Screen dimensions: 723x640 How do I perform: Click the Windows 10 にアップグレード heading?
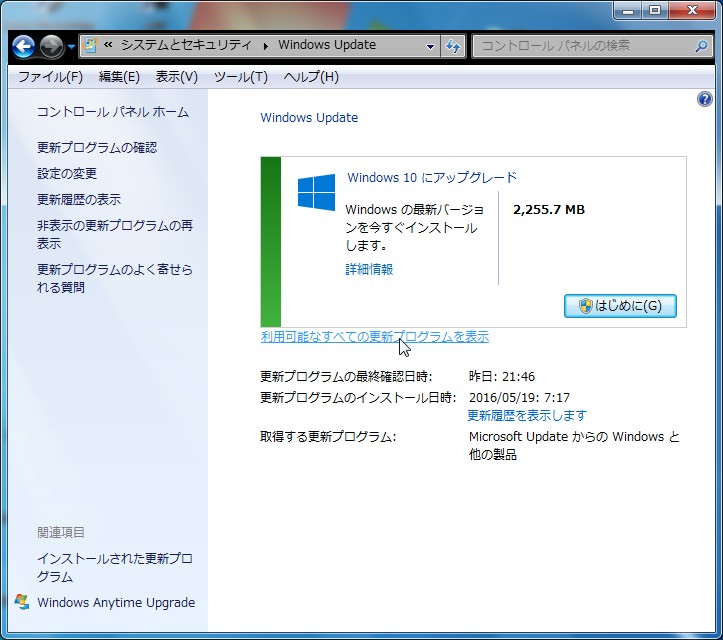click(432, 178)
